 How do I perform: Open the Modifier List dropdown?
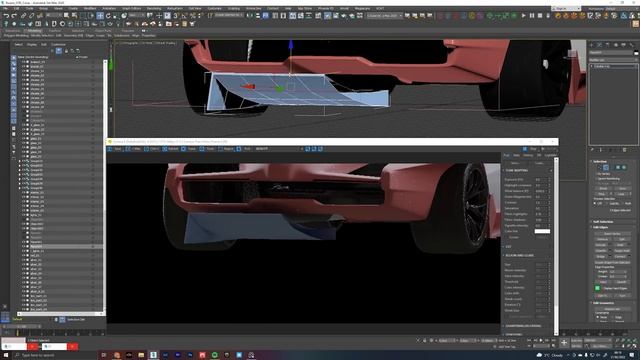(x=612, y=60)
